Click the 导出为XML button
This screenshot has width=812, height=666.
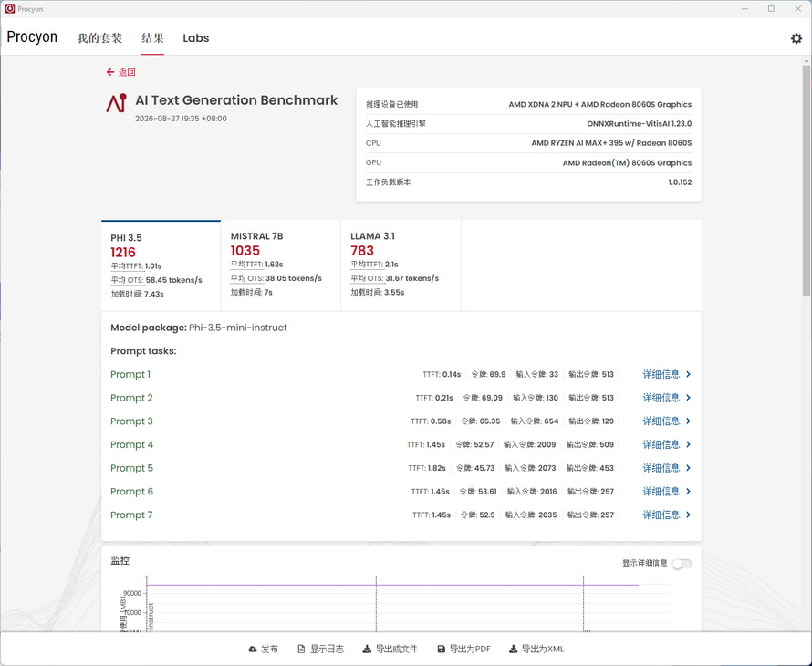(x=536, y=649)
